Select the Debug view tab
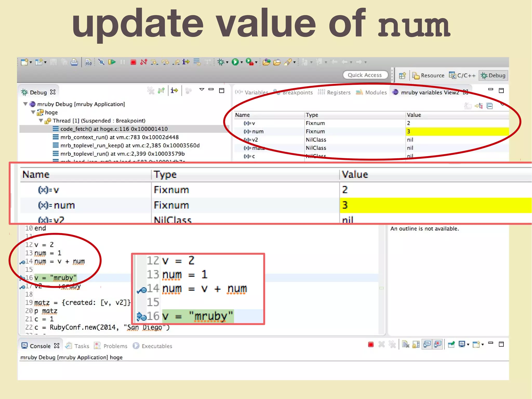The image size is (532, 399). tap(38, 92)
